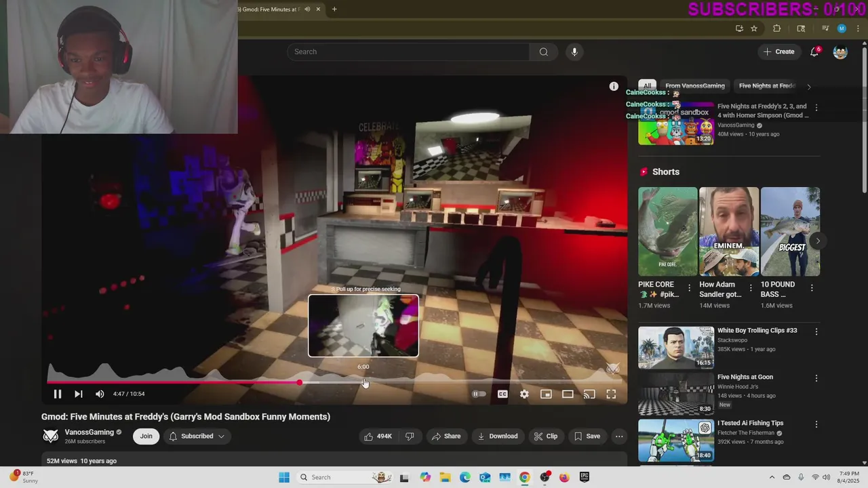Open the video info card icon

614,86
